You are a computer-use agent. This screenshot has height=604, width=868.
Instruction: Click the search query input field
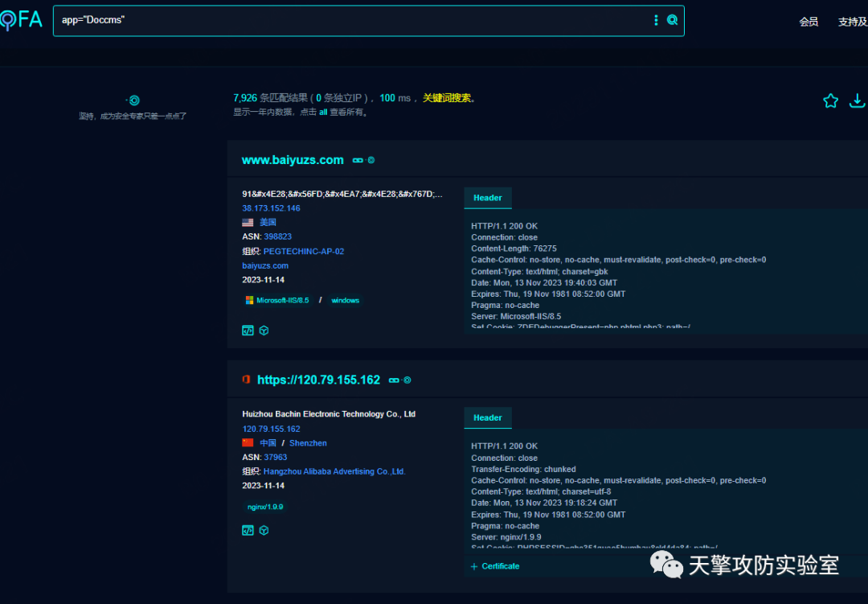pyautogui.click(x=354, y=20)
